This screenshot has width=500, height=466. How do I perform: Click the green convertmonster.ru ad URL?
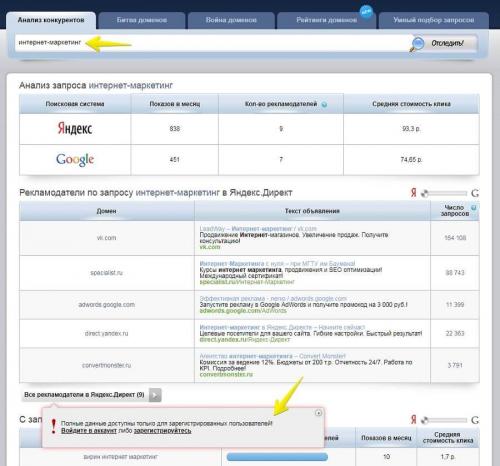point(226,374)
